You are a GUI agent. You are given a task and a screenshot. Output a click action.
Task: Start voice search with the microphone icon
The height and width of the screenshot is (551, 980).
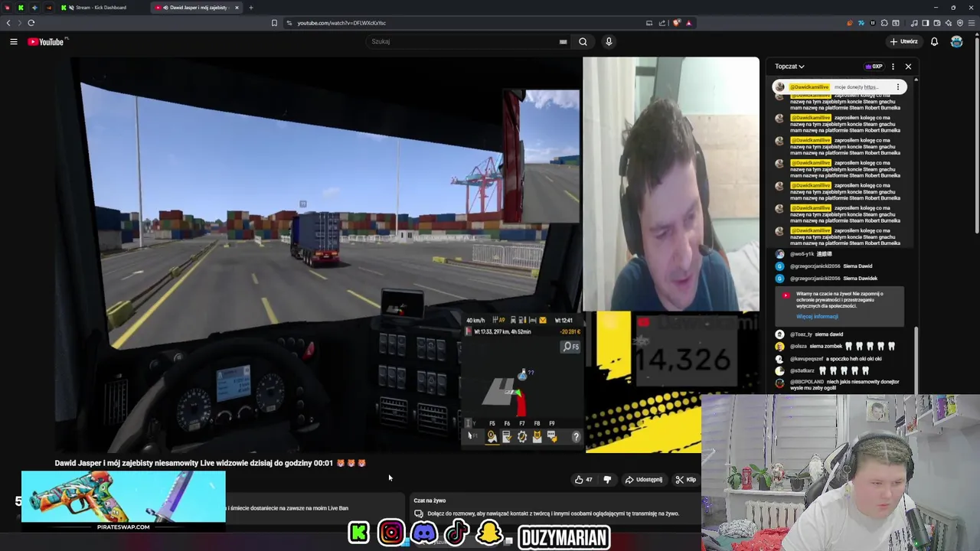click(609, 41)
